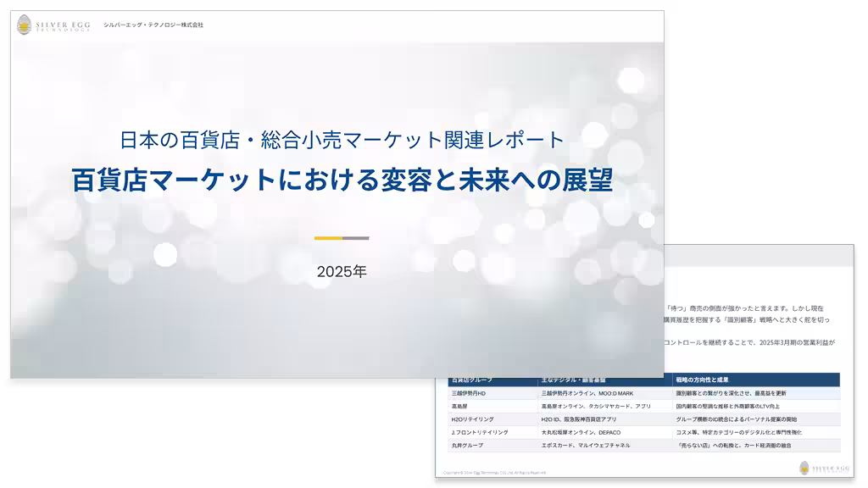The image size is (868, 488).
Task: Select the egg emblem on the back slide footer
Action: tap(804, 469)
